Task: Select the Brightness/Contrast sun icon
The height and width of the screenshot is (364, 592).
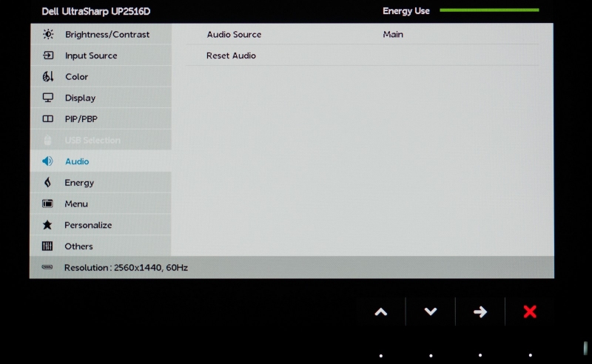Action: [x=48, y=34]
